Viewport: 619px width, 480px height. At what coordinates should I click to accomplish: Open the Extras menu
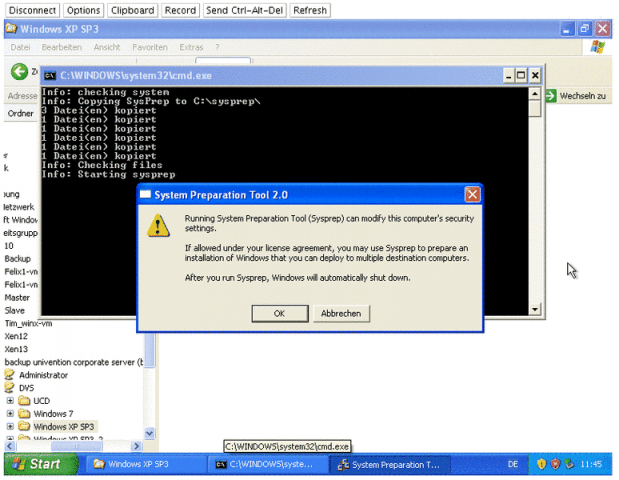(191, 47)
